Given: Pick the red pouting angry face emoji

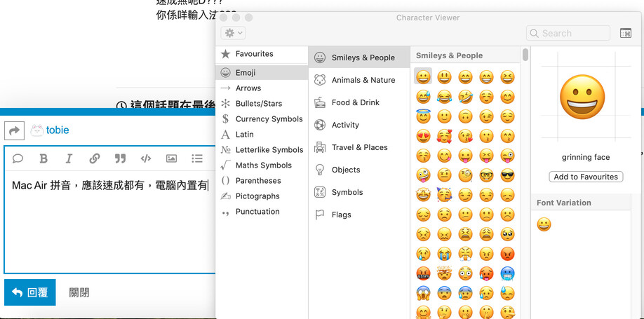Looking at the screenshot, I should [508, 254].
